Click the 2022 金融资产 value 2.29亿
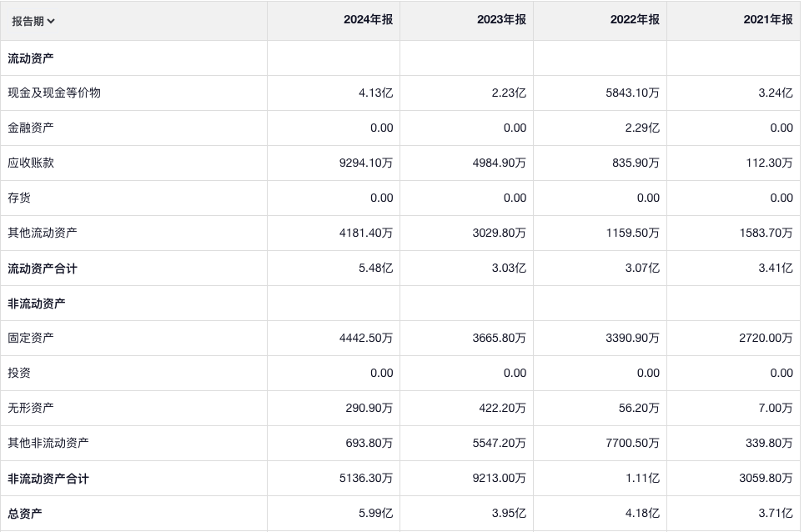The image size is (804, 532). pos(642,128)
